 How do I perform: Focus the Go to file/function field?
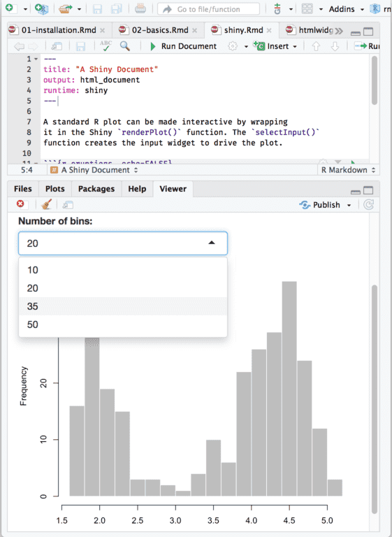tap(208, 9)
